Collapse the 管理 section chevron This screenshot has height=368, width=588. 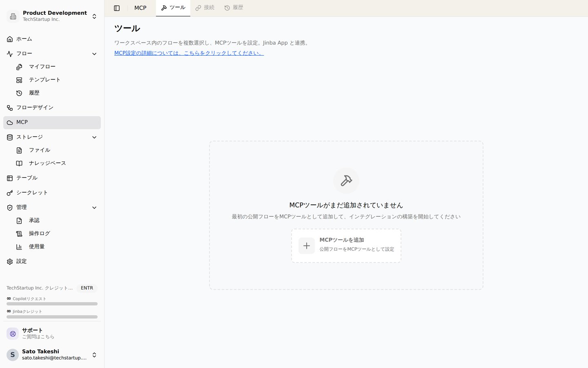[x=94, y=208]
